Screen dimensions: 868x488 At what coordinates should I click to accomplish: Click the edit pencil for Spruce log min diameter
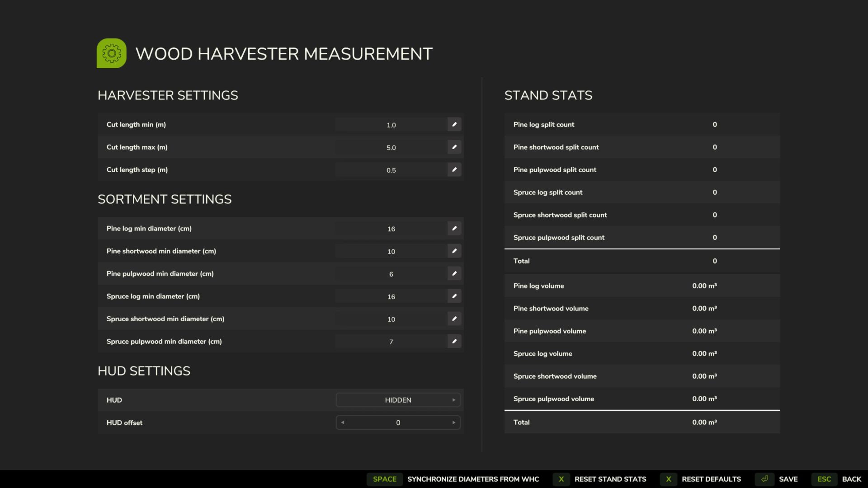tap(454, 296)
